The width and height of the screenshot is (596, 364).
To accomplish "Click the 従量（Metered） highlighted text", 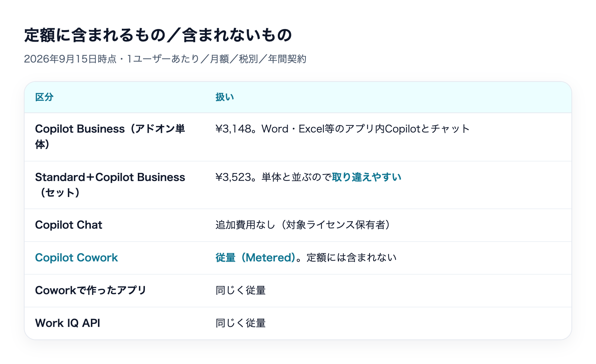I will tap(256, 258).
